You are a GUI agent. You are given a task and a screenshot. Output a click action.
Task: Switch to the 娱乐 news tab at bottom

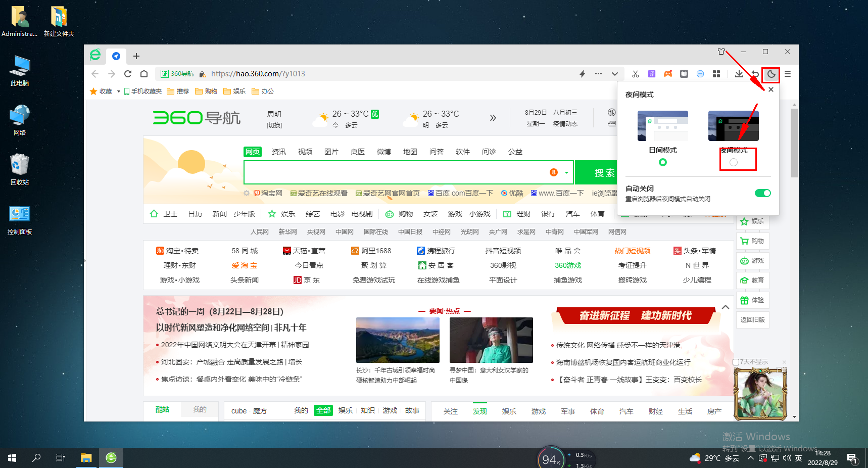pyautogui.click(x=509, y=411)
